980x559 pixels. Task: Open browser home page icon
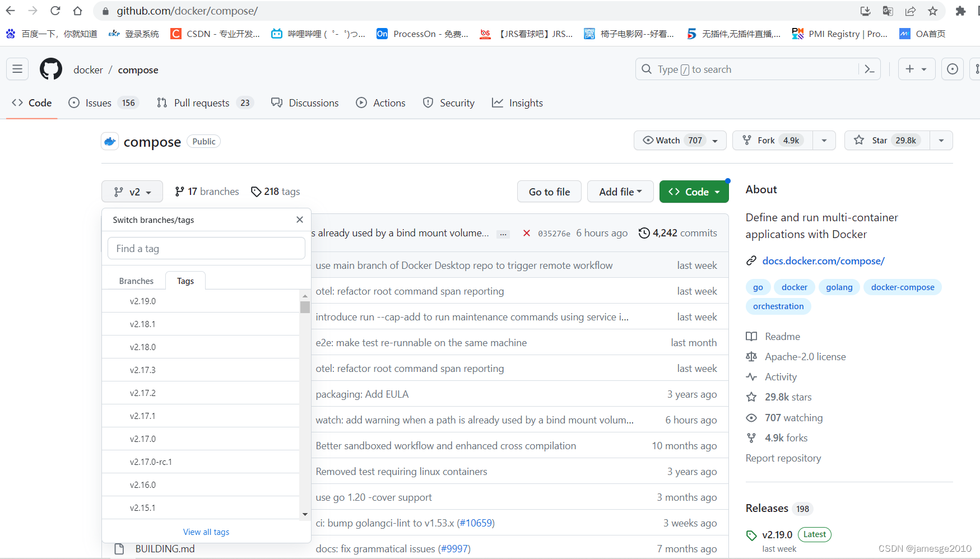pyautogui.click(x=77, y=11)
